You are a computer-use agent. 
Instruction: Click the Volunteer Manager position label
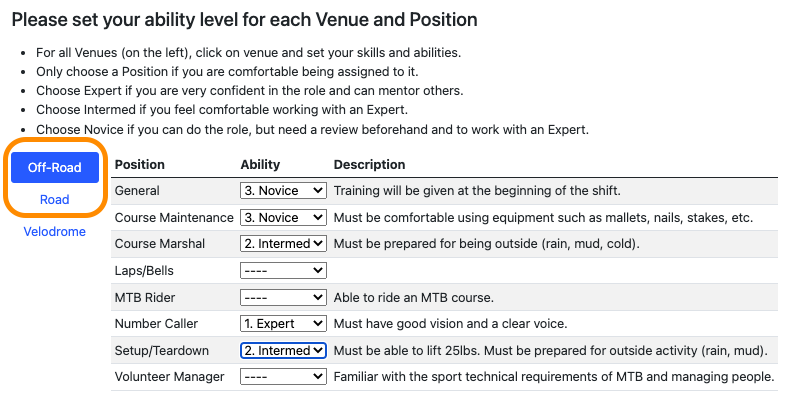pyautogui.click(x=169, y=377)
